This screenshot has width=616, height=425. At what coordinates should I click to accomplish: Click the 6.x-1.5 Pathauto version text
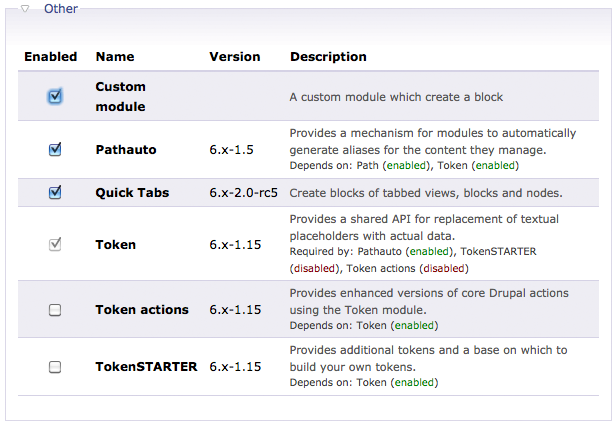231,149
